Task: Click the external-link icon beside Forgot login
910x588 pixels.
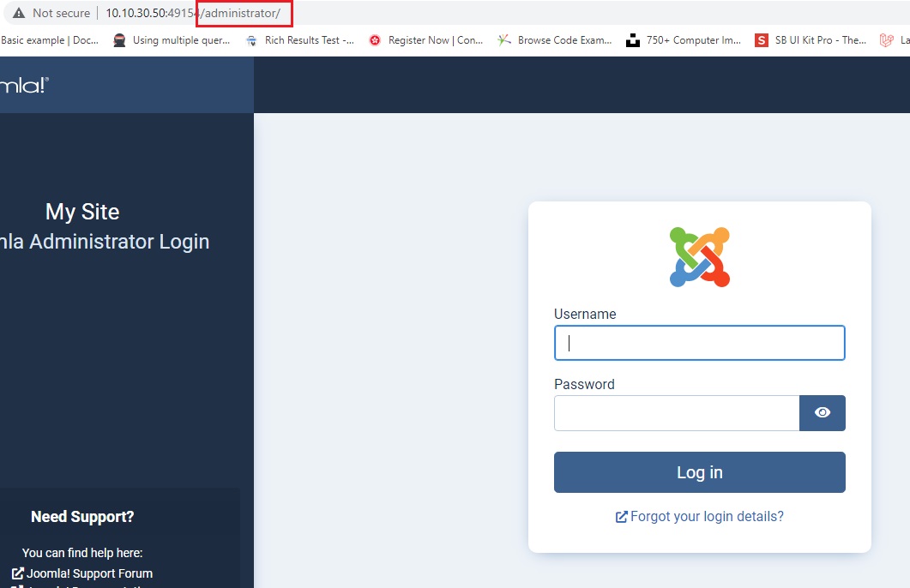Action: 621,517
